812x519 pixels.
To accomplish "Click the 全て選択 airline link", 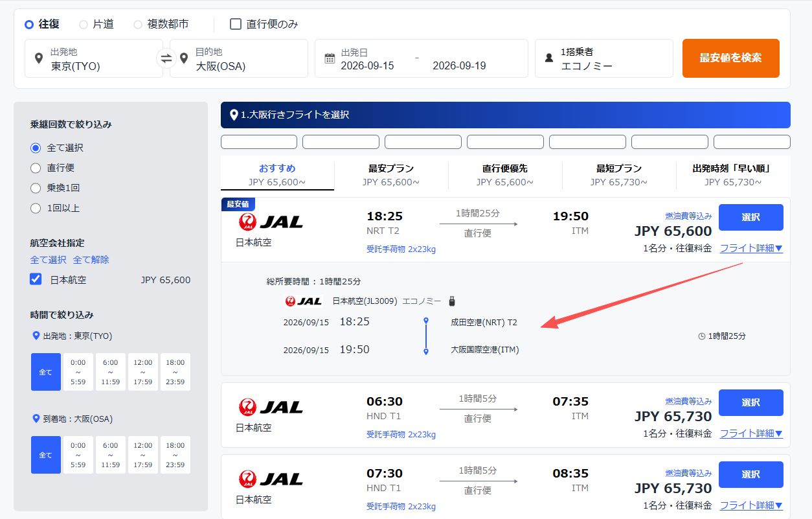I will point(48,259).
